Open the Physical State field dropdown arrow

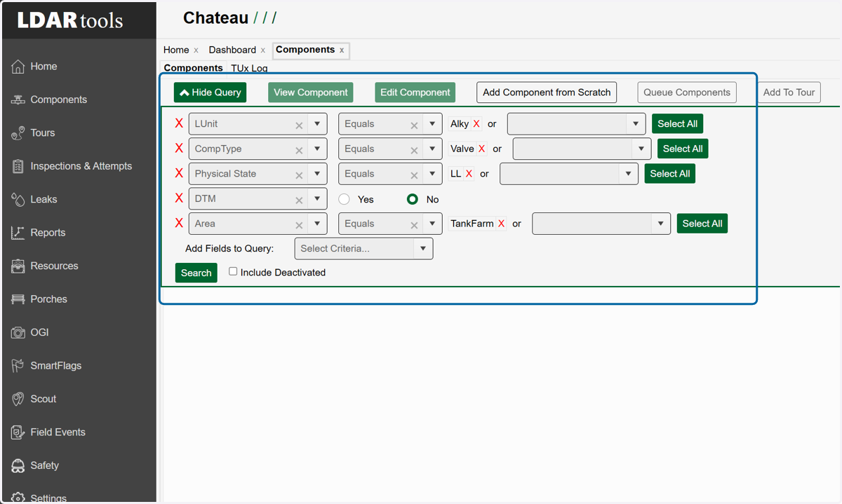tap(317, 174)
